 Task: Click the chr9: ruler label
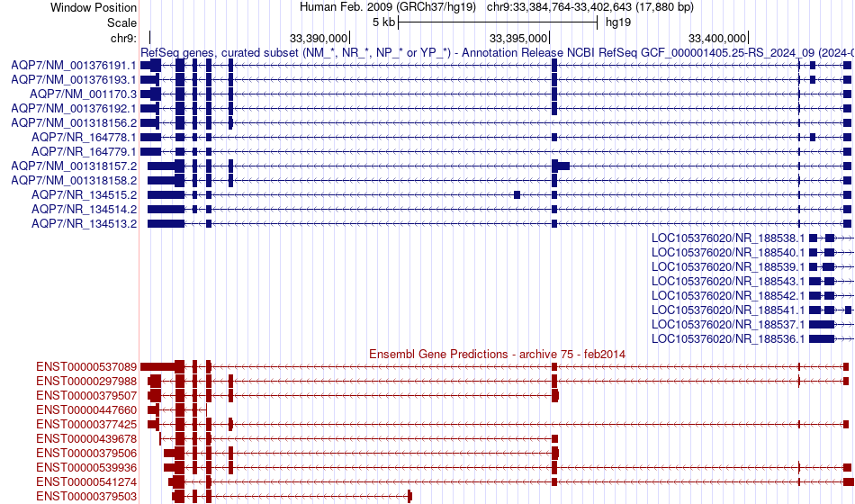(x=123, y=38)
